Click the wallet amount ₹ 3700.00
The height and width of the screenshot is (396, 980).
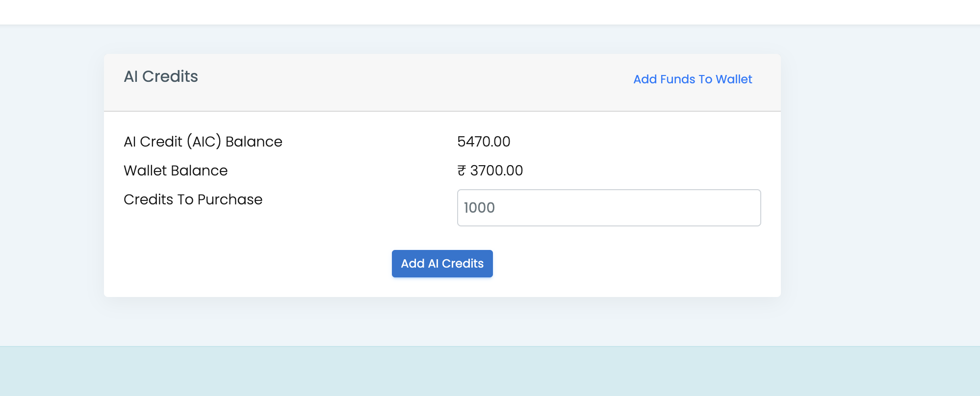[490, 170]
